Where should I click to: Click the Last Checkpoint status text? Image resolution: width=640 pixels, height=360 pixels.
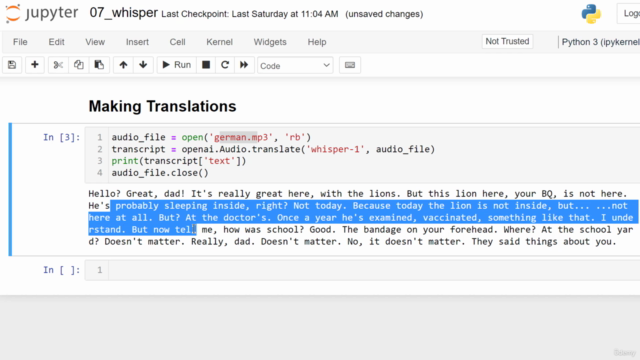[250, 14]
